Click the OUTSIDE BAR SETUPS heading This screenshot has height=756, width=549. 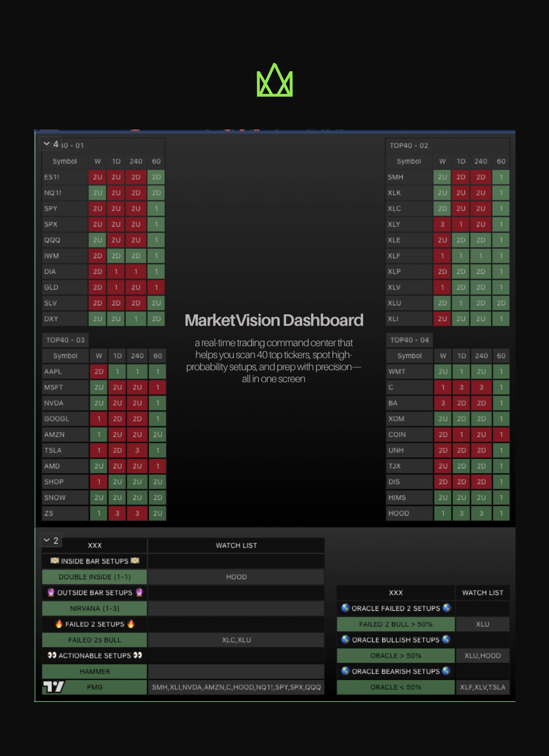click(x=94, y=593)
